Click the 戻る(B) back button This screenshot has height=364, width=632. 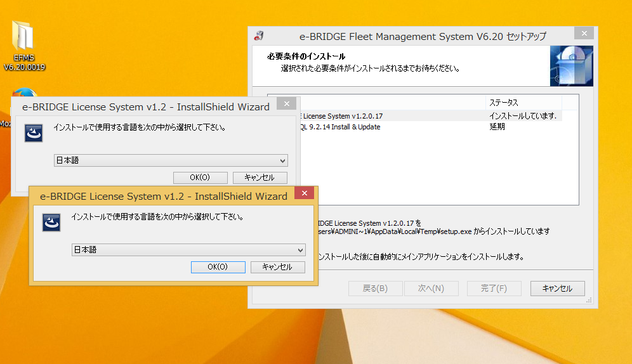coord(375,289)
